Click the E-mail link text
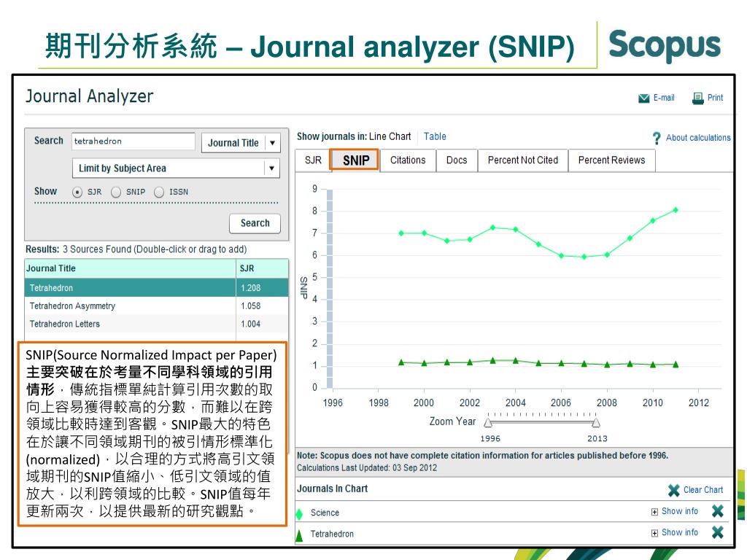 (664, 98)
